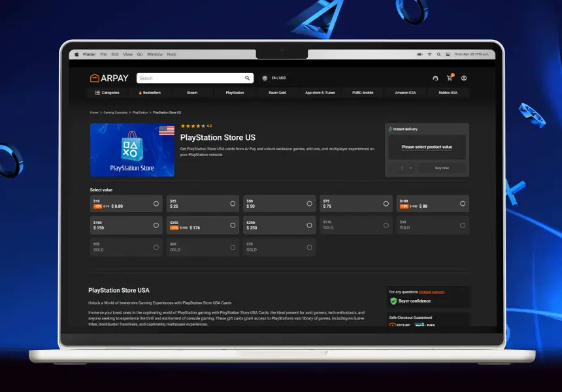Click the search magnifier icon
Viewport: 562px width, 392px height.
click(248, 78)
